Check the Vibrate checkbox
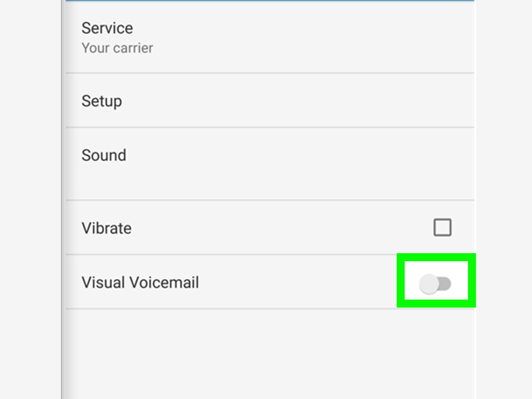Image resolution: width=532 pixels, height=399 pixels. coord(443,227)
